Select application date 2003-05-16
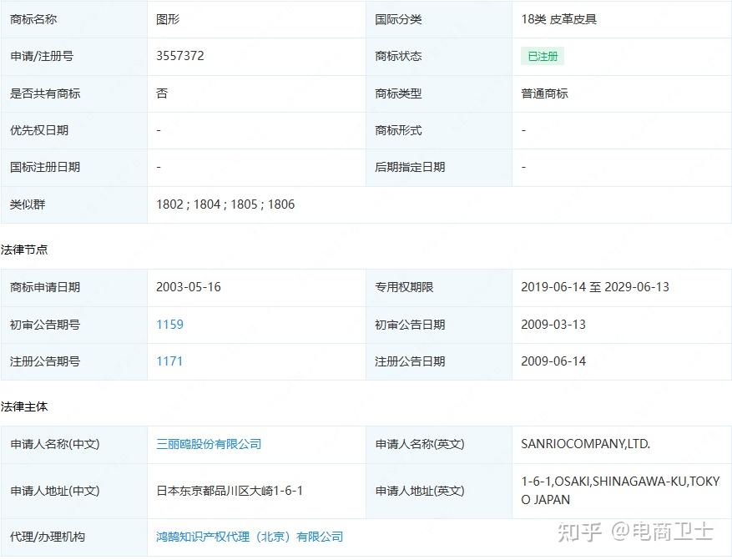Viewport: 732px width, 560px height. coord(189,287)
